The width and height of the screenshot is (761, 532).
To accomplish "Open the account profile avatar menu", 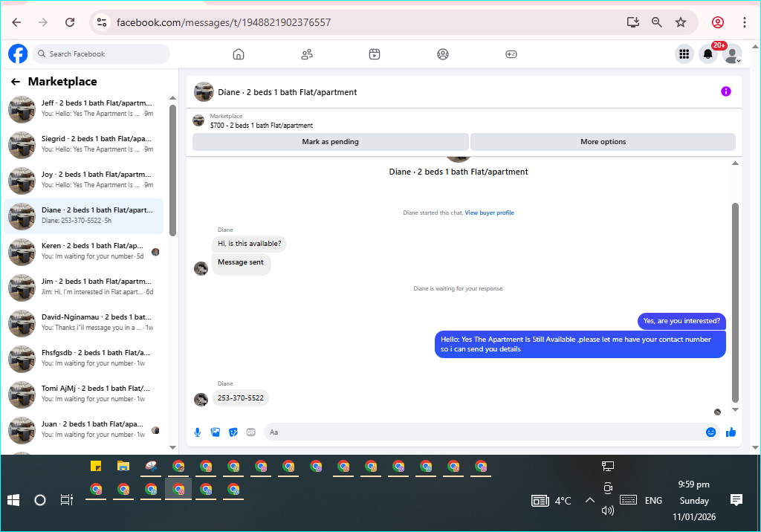I will tap(732, 54).
